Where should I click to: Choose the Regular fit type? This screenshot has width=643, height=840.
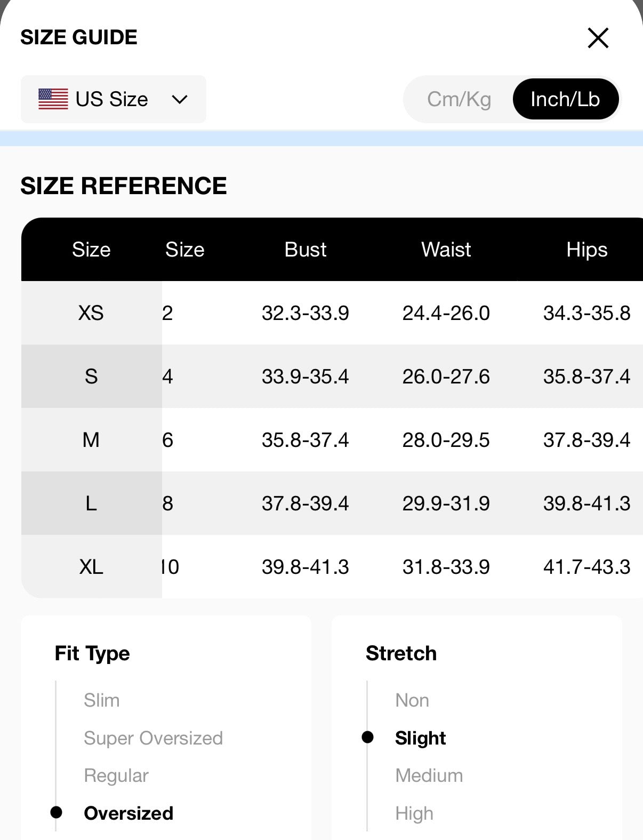point(116,775)
